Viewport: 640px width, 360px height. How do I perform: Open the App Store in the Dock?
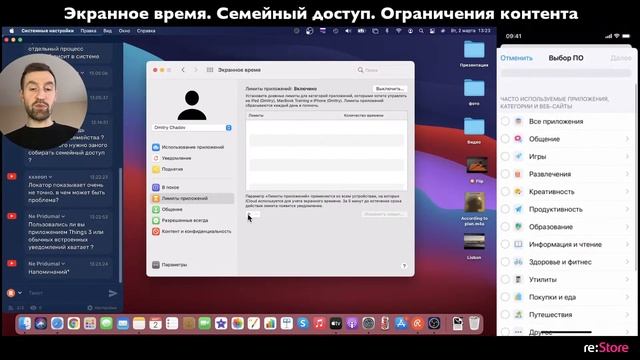coord(401,324)
